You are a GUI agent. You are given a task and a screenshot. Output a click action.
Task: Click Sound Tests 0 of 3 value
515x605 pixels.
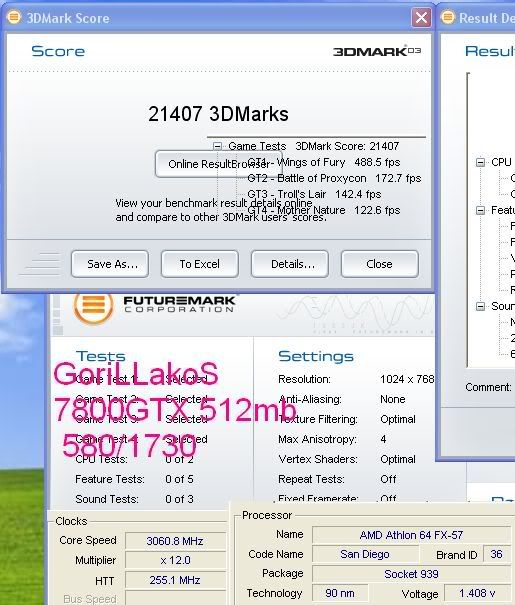click(x=179, y=499)
